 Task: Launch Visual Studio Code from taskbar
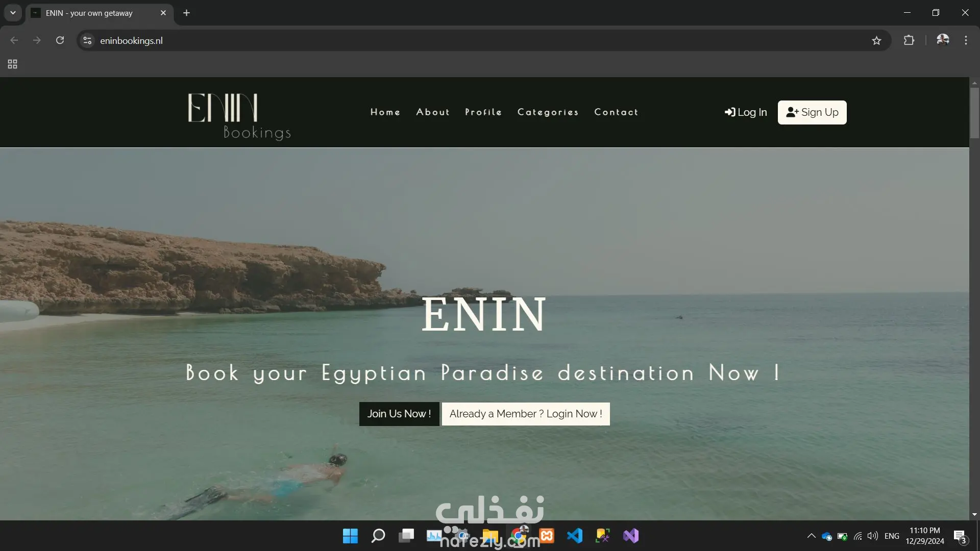tap(575, 536)
